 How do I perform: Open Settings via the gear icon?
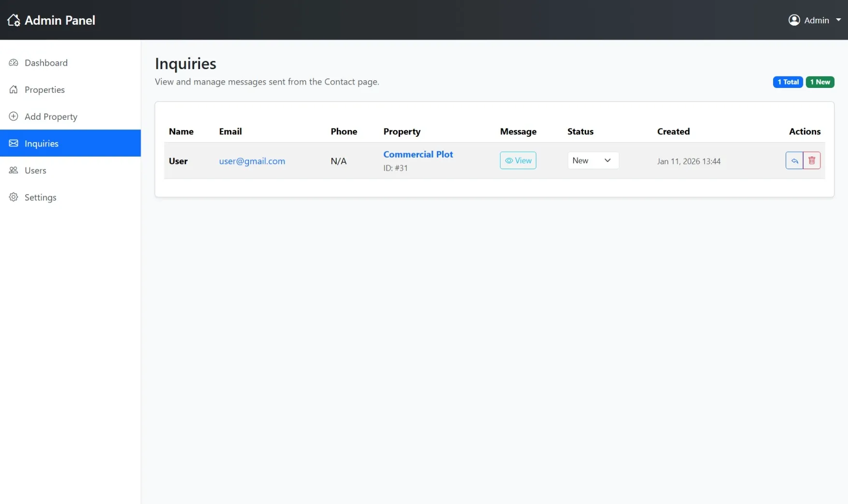pyautogui.click(x=14, y=197)
